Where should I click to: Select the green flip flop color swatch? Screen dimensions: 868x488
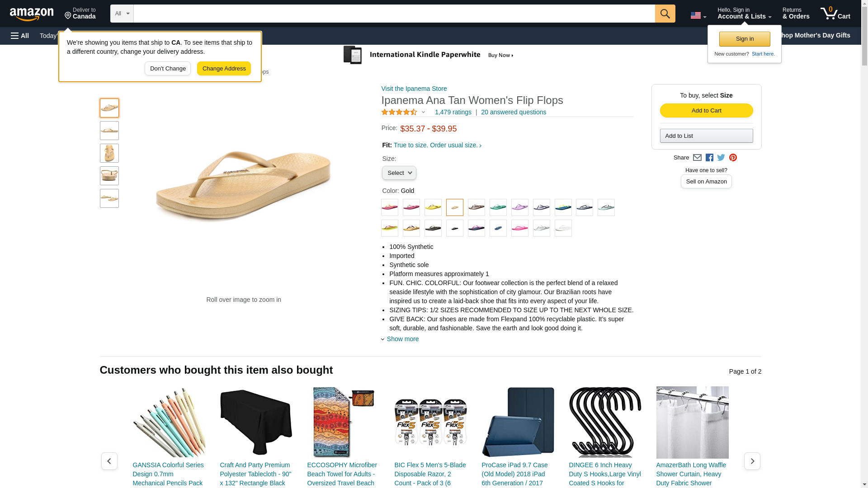click(x=498, y=207)
